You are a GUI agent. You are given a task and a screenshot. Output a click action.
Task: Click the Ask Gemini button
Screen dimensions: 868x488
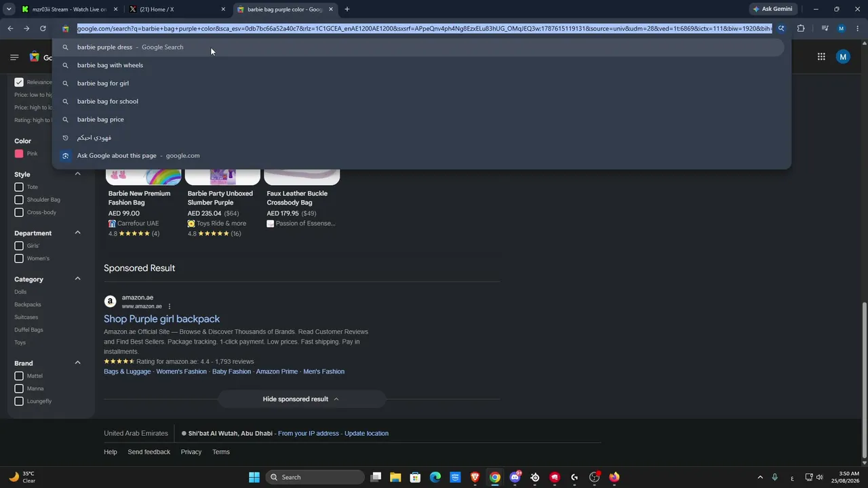(772, 9)
